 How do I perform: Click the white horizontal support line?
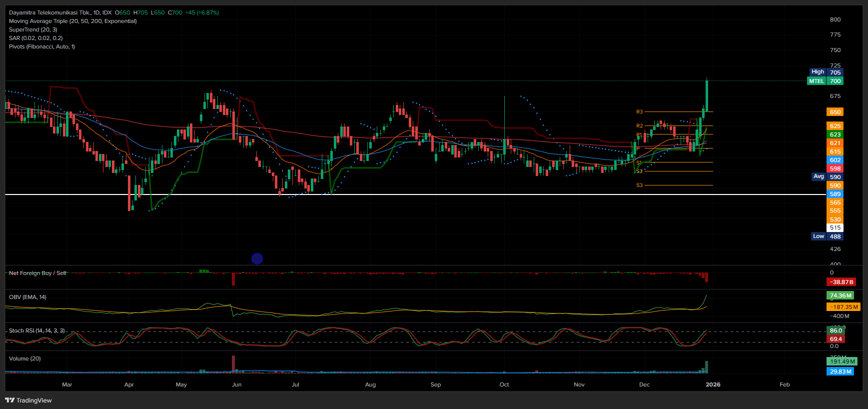coord(400,194)
